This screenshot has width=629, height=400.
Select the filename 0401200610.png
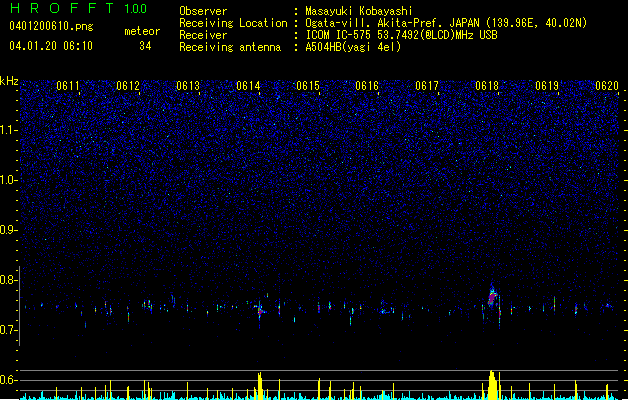pyautogui.click(x=51, y=26)
